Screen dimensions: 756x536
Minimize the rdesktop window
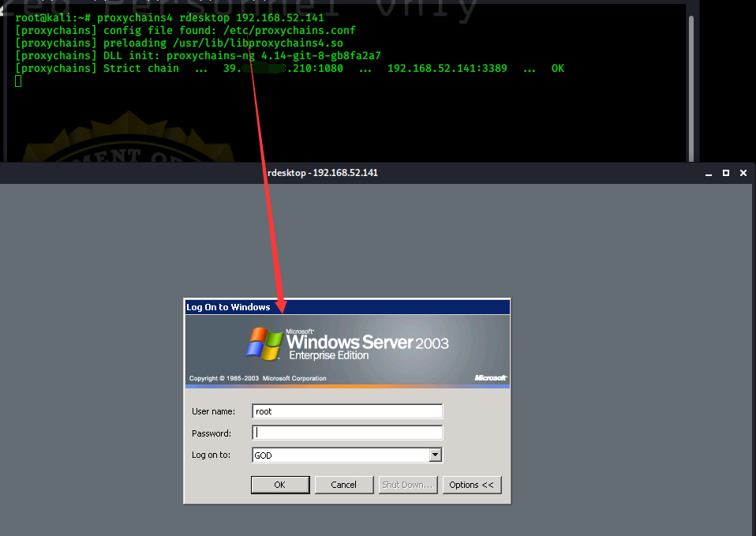click(x=709, y=173)
